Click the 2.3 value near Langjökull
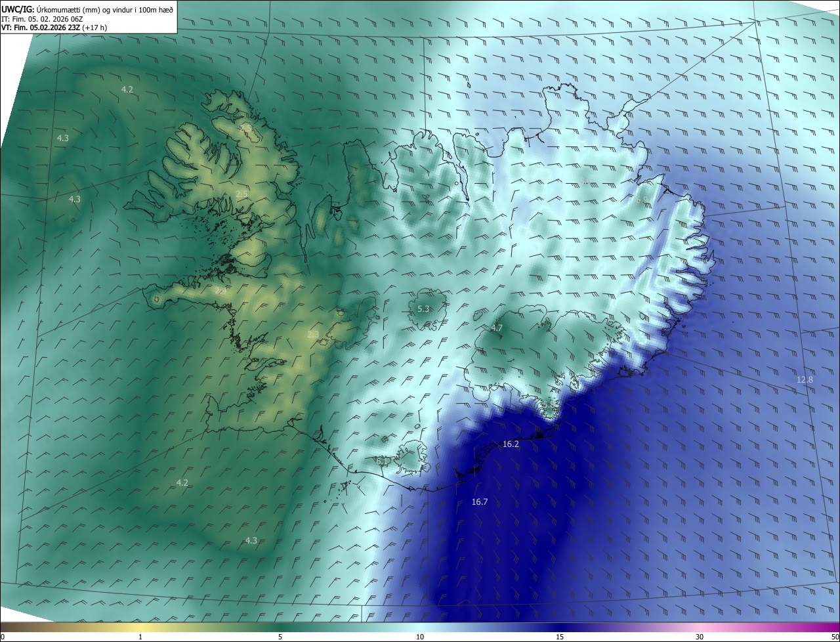Viewport: 840px width, 642px height. pos(313,335)
